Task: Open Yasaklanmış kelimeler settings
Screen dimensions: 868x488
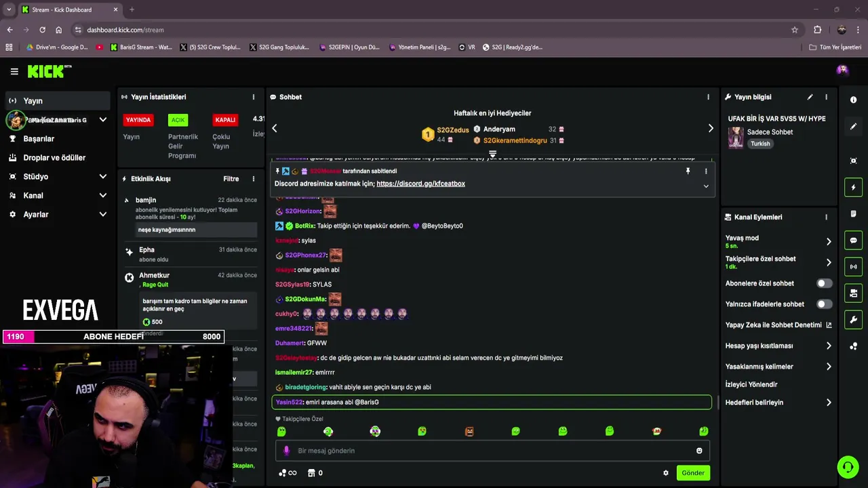Action: [x=778, y=367]
